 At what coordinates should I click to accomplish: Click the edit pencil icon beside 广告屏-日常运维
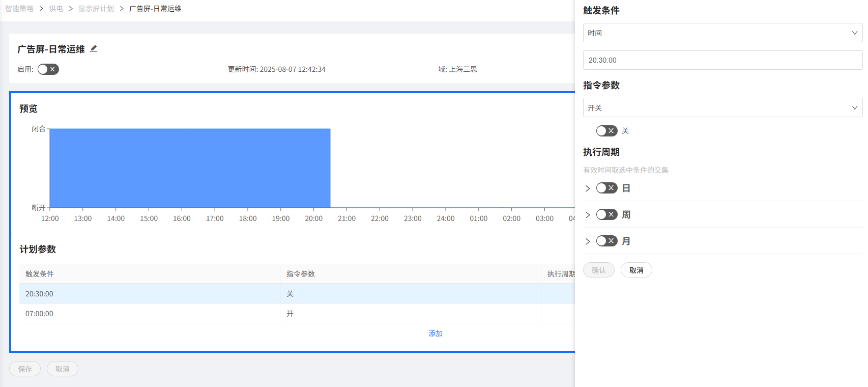(94, 49)
